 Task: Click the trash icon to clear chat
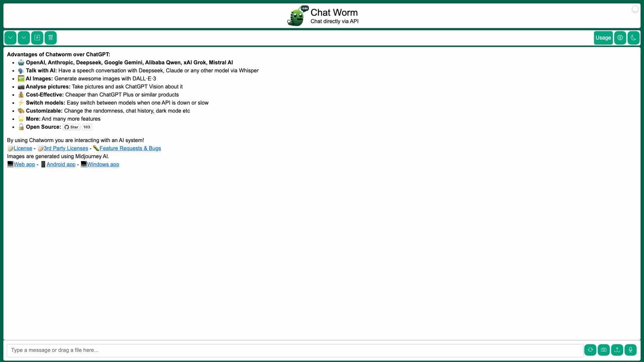[x=51, y=38]
